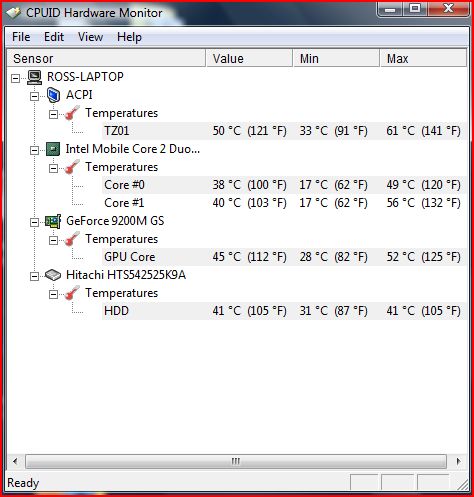Click the horizontal scrollbar right arrow
Screen dimensions: 474x497
click(x=458, y=462)
